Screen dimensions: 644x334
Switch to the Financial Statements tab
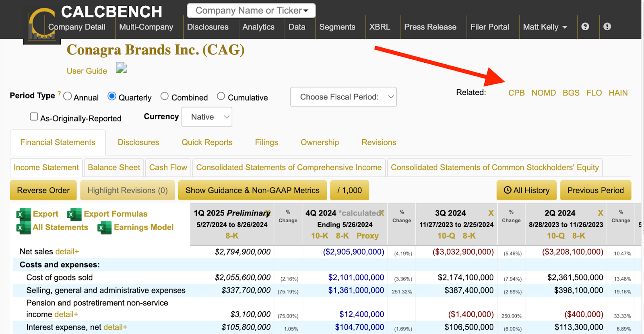click(x=58, y=142)
